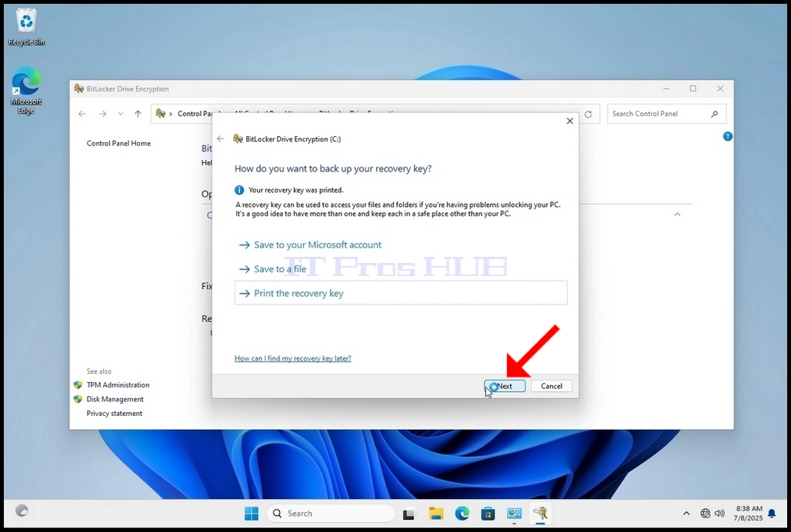Click the BitLocker key icon in dialog header

point(238,138)
